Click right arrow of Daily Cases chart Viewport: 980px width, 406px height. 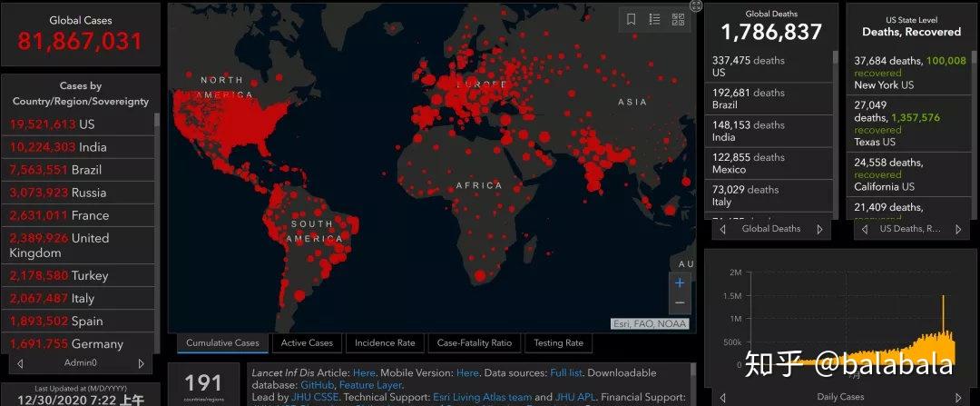(x=958, y=397)
